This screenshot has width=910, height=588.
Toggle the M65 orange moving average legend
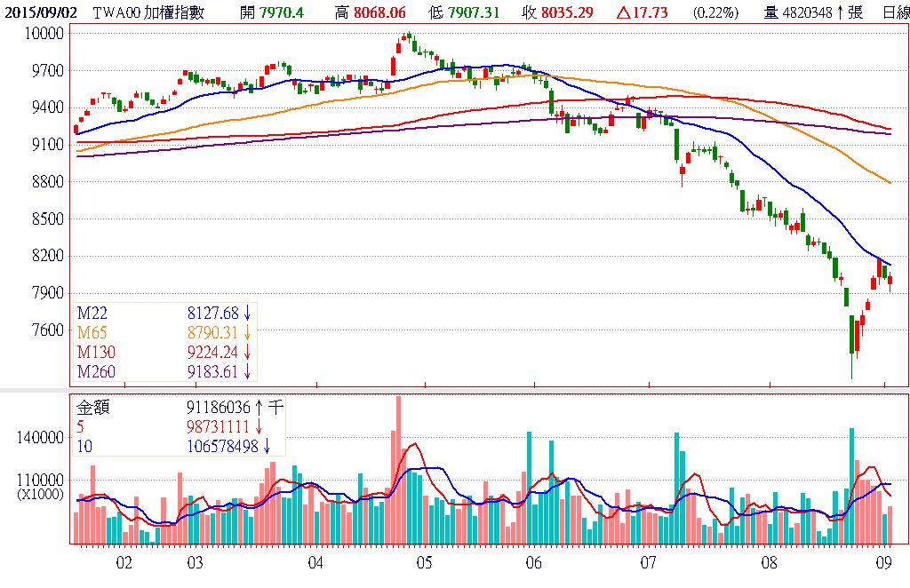pos(92,332)
